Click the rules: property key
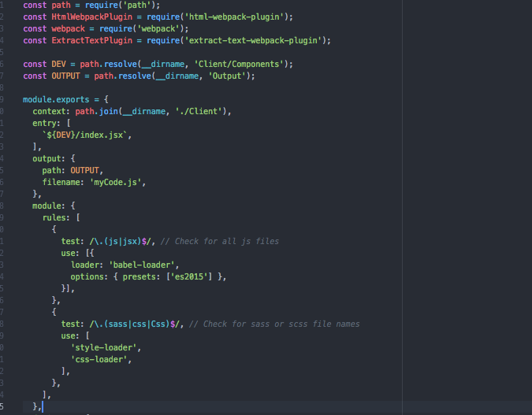Viewport: 532px width, 415px height. click(56, 217)
